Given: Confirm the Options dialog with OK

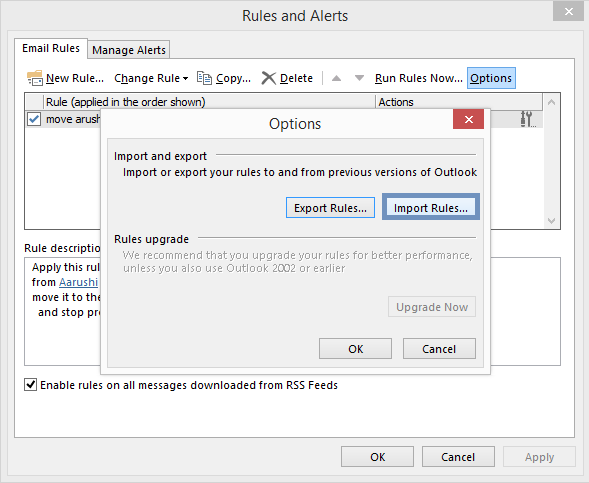Looking at the screenshot, I should pos(355,349).
